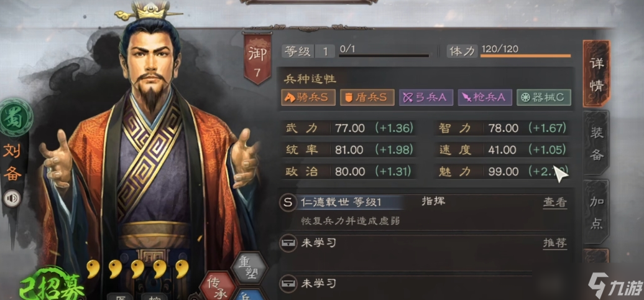Click the 蜀 faction emblem
Viewport: 644px width, 300px height.
15,118
